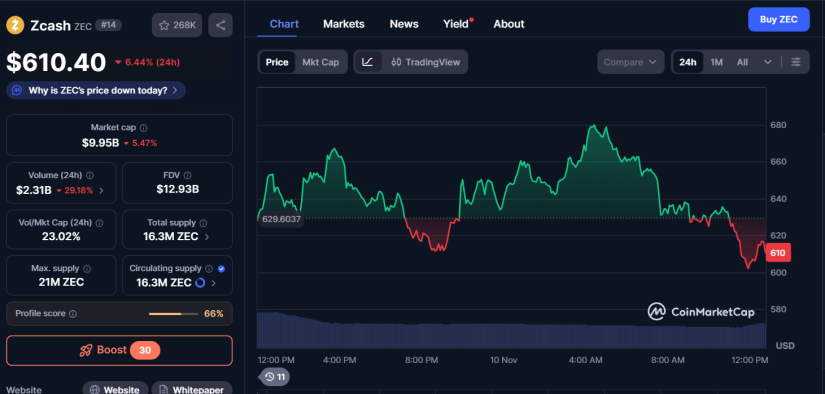Click the 6.44% (24h) price change text
The height and width of the screenshot is (394, 825).
tap(152, 62)
